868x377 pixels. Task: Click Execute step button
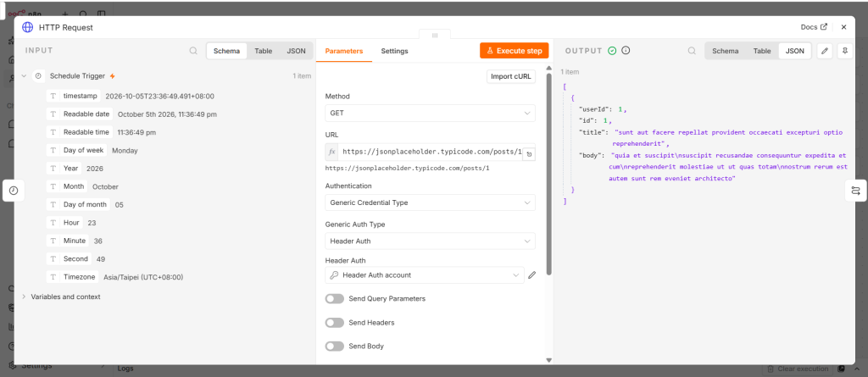515,51
